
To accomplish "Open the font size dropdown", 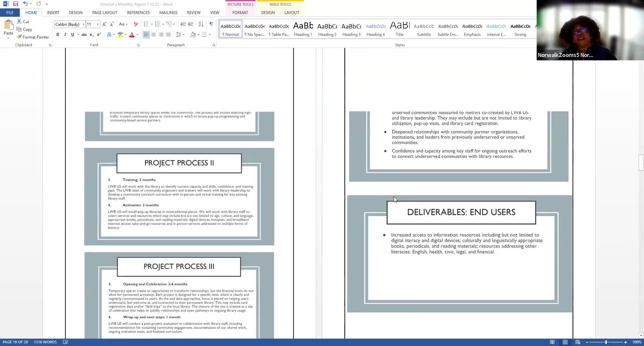I will tap(98, 24).
